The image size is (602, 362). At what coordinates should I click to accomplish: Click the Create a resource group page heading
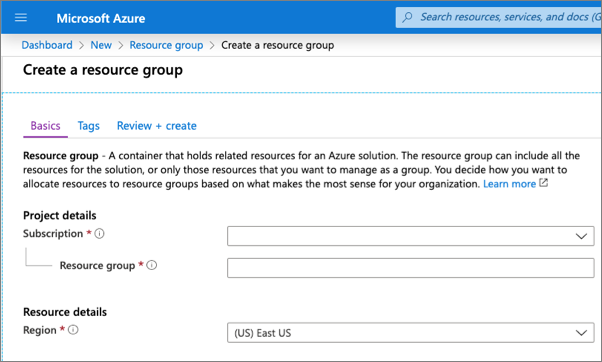pos(103,70)
